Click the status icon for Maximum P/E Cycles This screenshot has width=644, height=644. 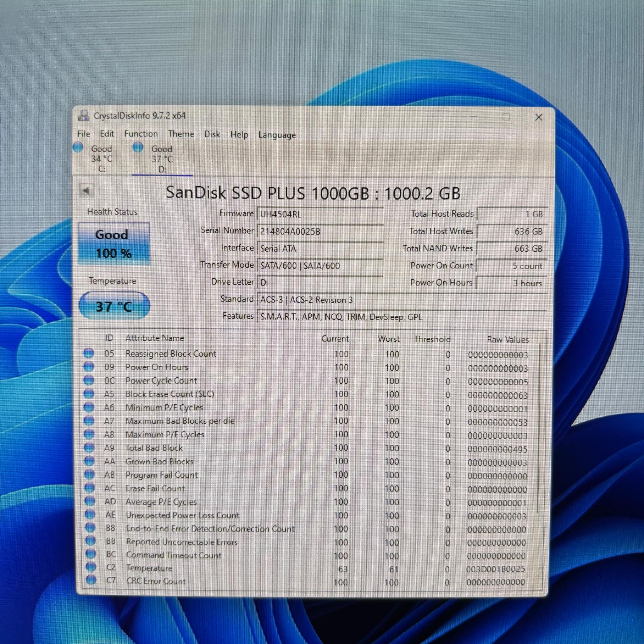pyautogui.click(x=89, y=434)
